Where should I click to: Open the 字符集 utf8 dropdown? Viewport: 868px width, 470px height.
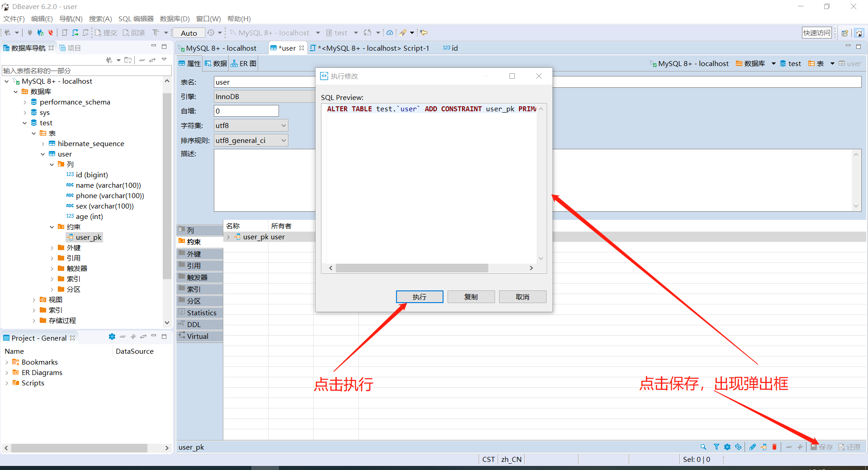283,125
